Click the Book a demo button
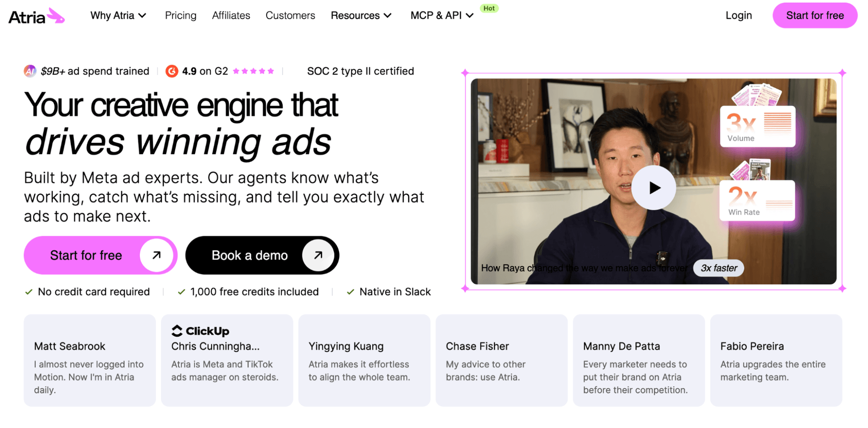The height and width of the screenshot is (428, 868). (262, 255)
